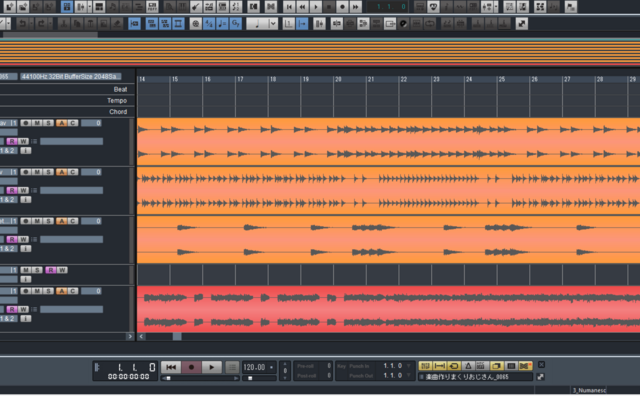Toggle the yellow metronome button

click(x=468, y=366)
